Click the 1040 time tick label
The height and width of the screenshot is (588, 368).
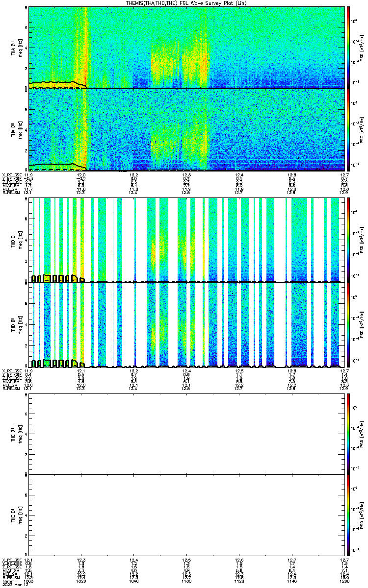pos(133,581)
